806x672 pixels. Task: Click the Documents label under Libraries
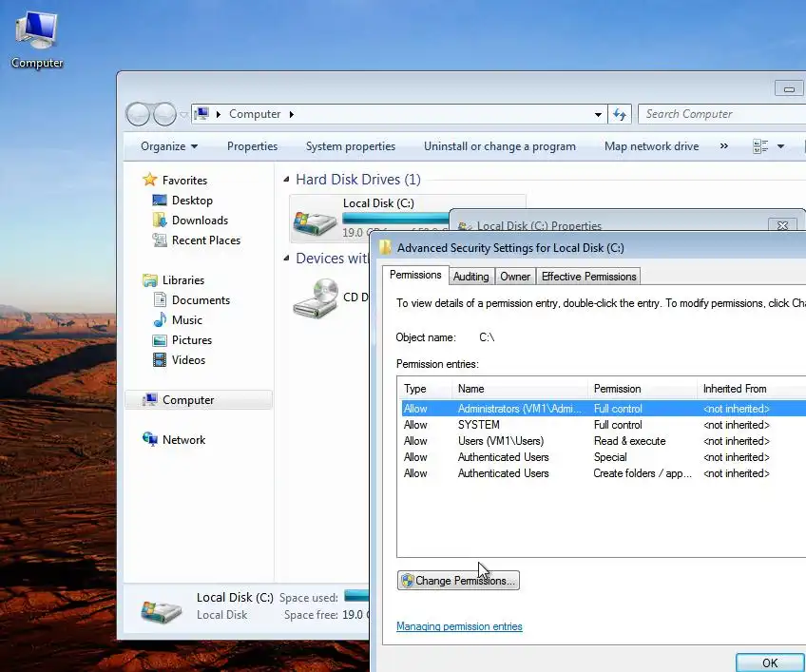pos(201,299)
